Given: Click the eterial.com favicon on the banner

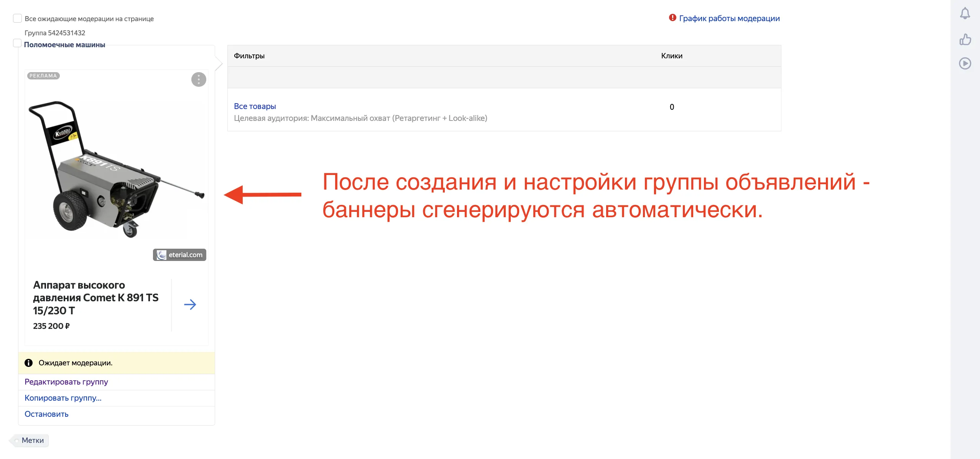Looking at the screenshot, I should click(161, 254).
